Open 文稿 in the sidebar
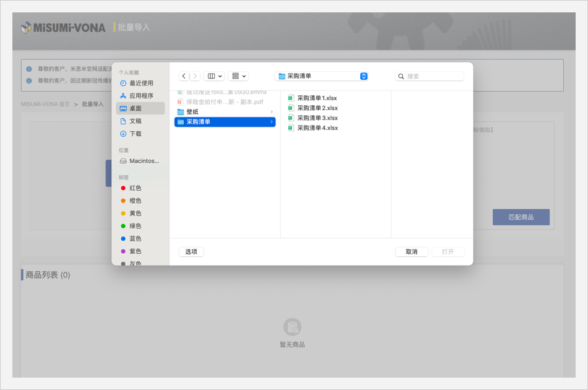This screenshot has width=588, height=390. tap(135, 121)
